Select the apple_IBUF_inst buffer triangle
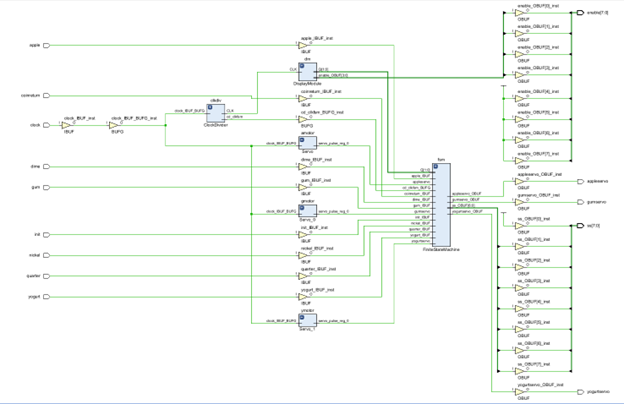This screenshot has width=624, height=404. [x=307, y=45]
